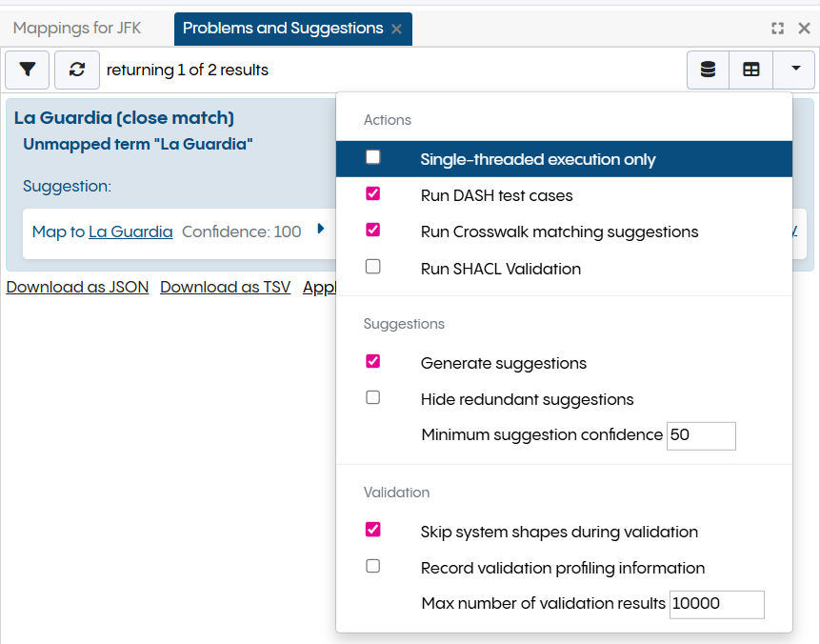The width and height of the screenshot is (820, 644).
Task: Switch to table view icon
Action: [x=751, y=70]
